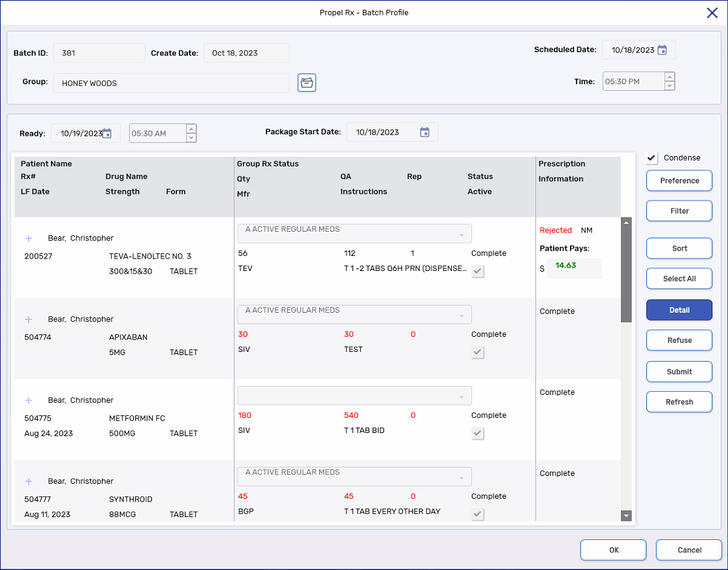728x570 pixels.
Task: Open the Filter options
Action: tap(679, 211)
